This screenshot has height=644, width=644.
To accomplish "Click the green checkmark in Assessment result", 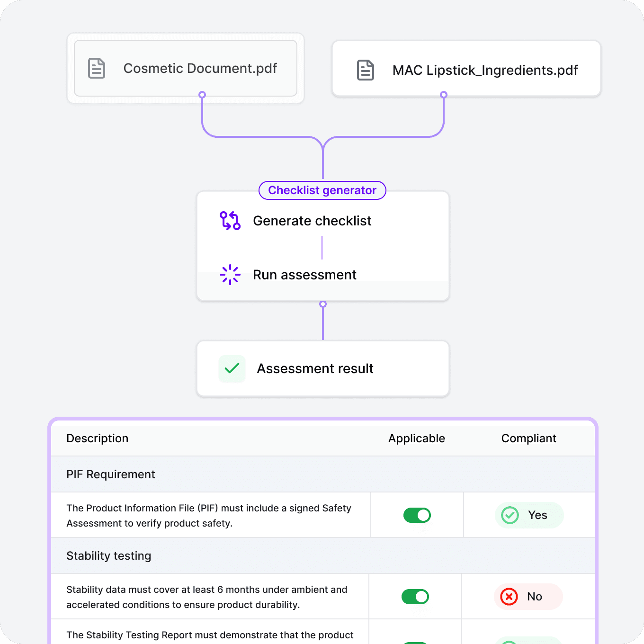I will (x=232, y=368).
